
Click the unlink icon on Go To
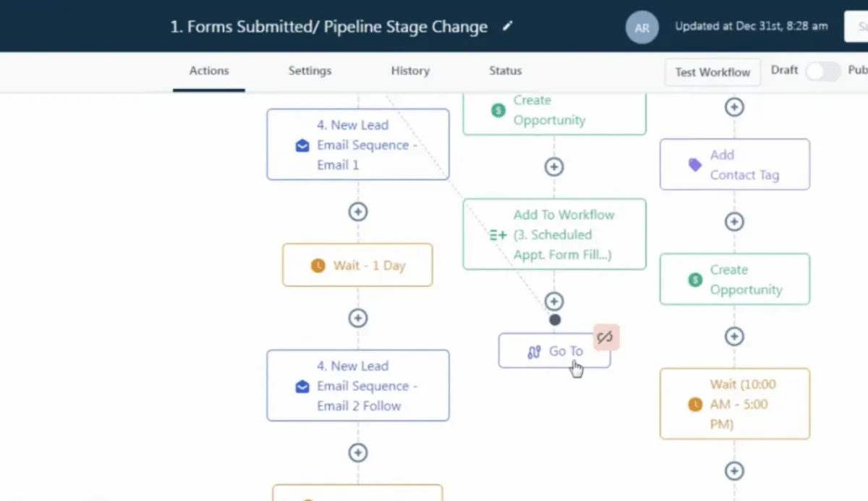tap(606, 337)
